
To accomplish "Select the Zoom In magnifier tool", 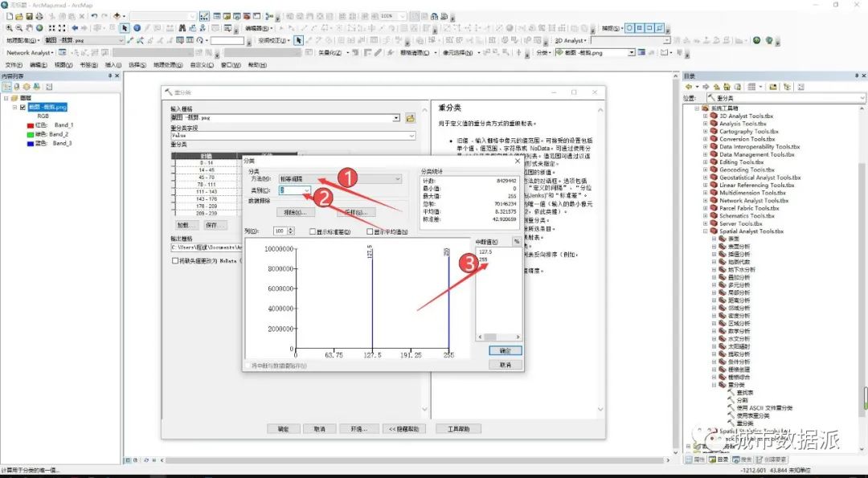I will pos(10,28).
